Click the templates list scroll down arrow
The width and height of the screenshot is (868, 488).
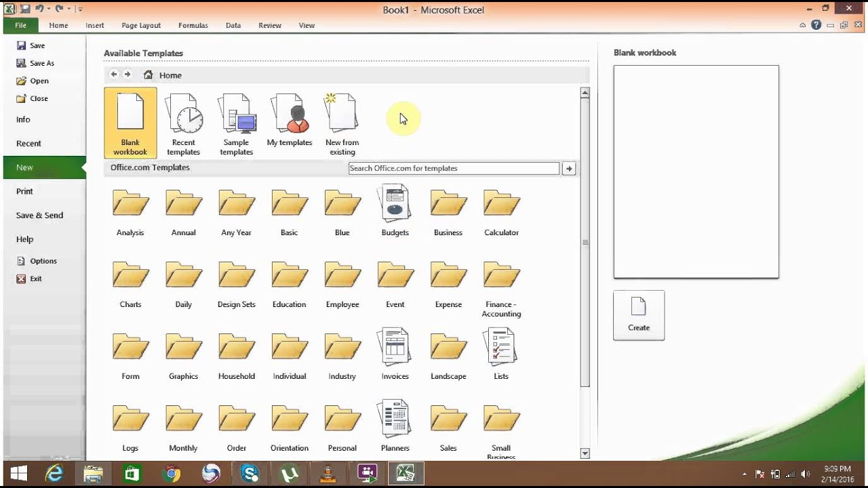click(x=585, y=453)
